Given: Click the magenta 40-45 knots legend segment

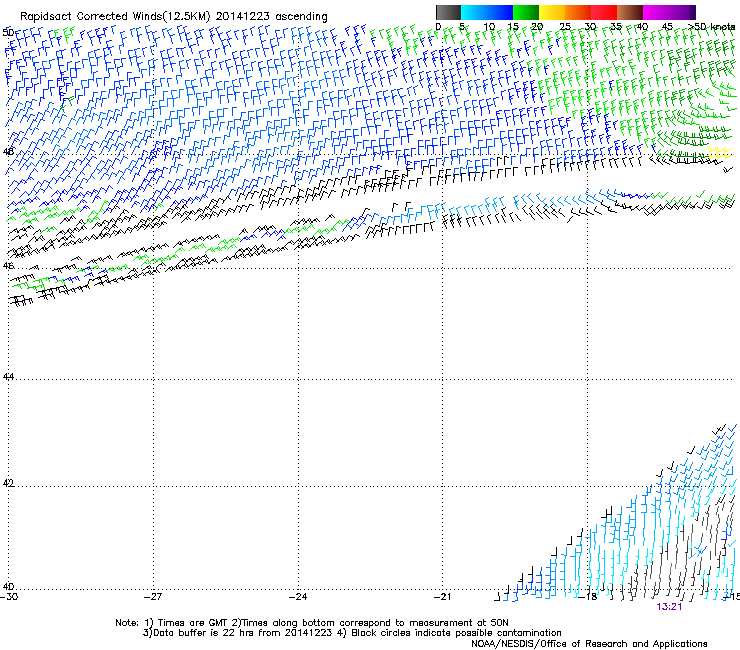Looking at the screenshot, I should 656,12.
